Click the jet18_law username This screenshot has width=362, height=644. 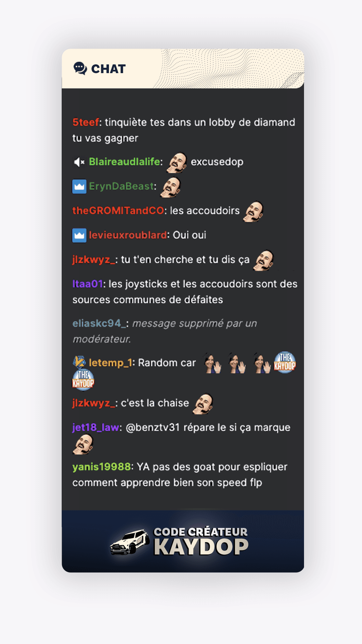click(x=96, y=428)
